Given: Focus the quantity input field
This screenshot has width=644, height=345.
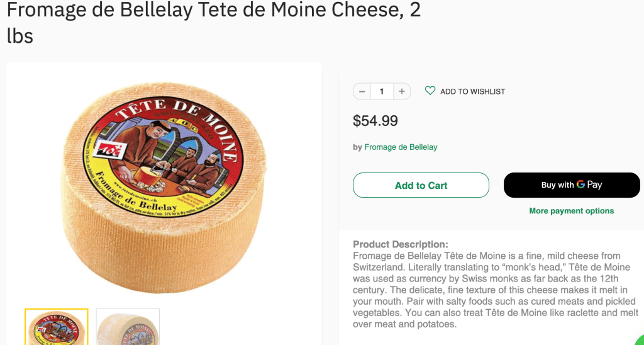Looking at the screenshot, I should point(382,91).
